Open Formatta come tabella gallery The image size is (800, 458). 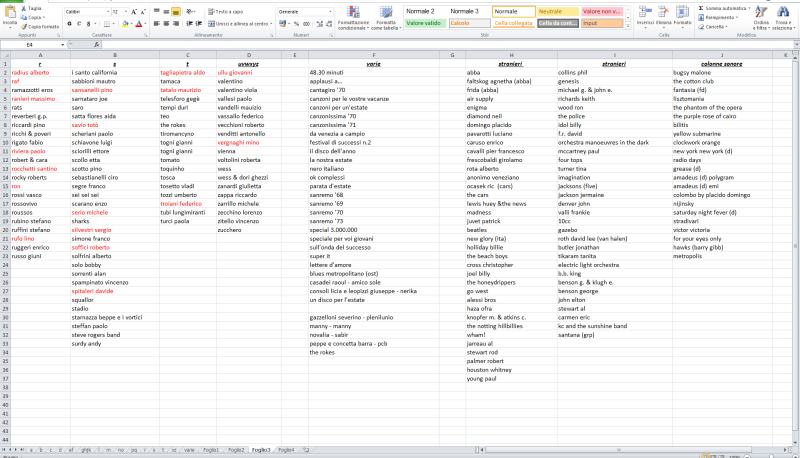pos(386,18)
